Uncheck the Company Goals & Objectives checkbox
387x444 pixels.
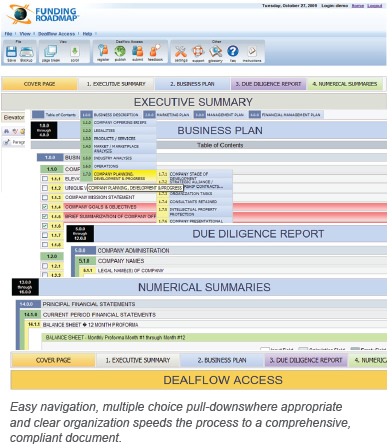[45, 207]
